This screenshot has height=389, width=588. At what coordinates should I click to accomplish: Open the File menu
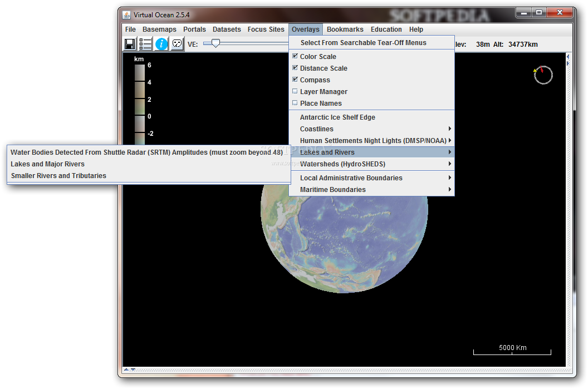(x=130, y=29)
